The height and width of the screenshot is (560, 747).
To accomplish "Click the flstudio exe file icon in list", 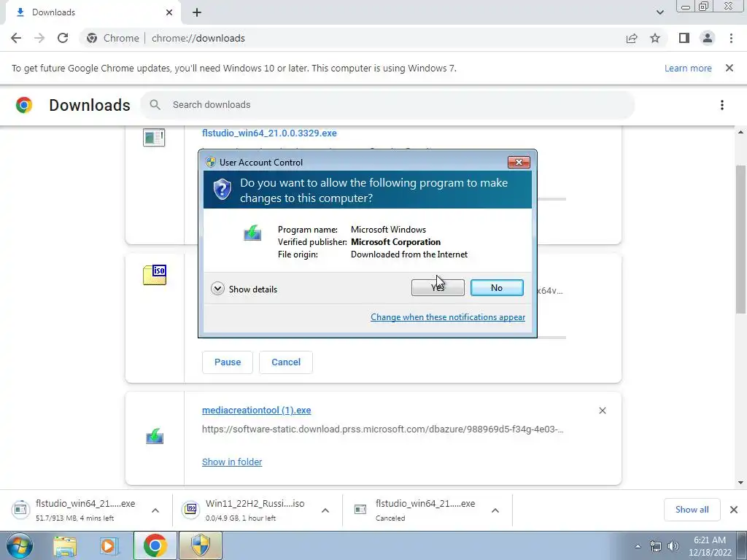I will pyautogui.click(x=154, y=138).
